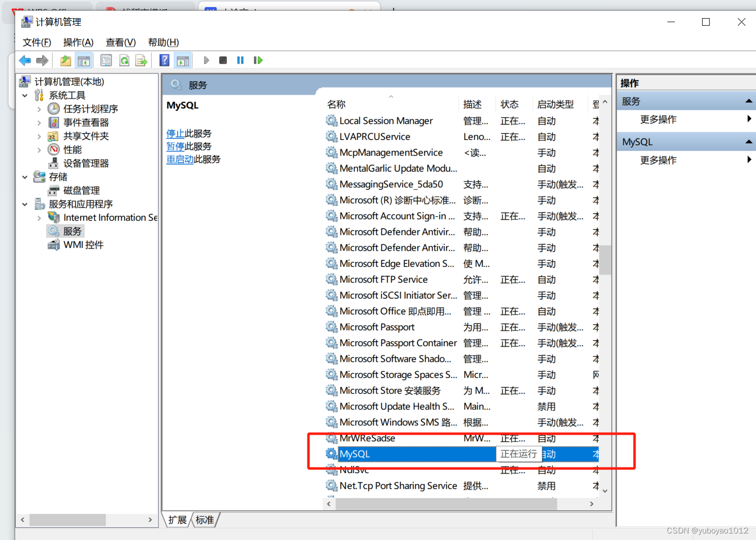Click the Stop Service square icon
Image resolution: width=756 pixels, height=540 pixels.
(x=223, y=60)
